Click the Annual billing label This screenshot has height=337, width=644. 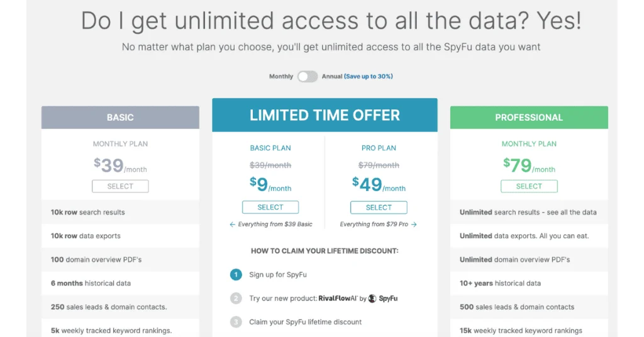(x=332, y=77)
